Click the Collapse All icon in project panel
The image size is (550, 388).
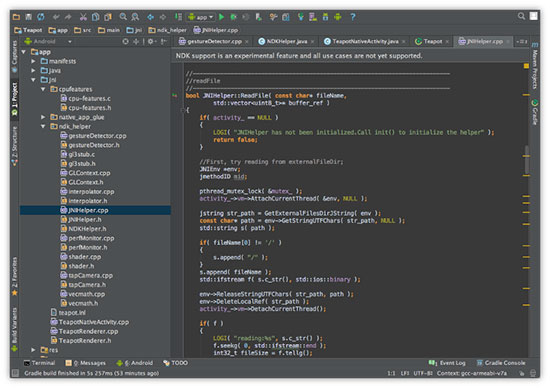[136, 41]
